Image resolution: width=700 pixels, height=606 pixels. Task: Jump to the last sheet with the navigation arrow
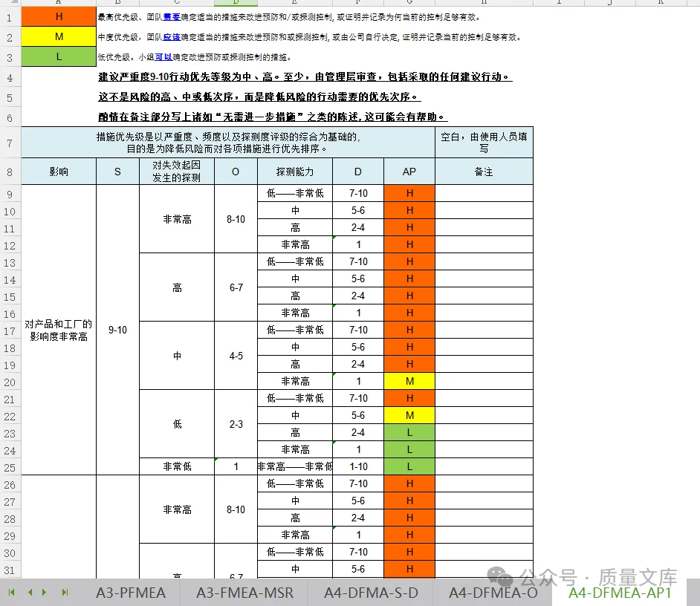[x=65, y=592]
